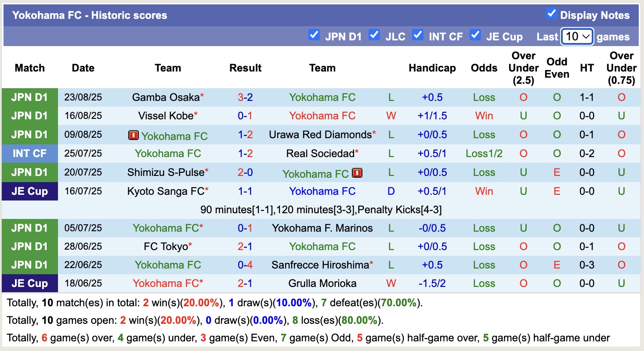Toggle the Display Notes checkbox

[552, 14]
